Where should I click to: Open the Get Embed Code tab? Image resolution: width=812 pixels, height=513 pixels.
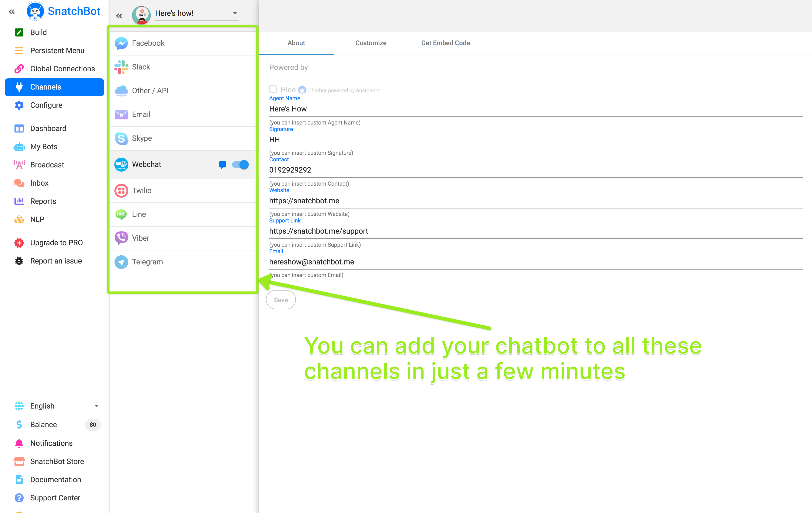[x=445, y=43]
